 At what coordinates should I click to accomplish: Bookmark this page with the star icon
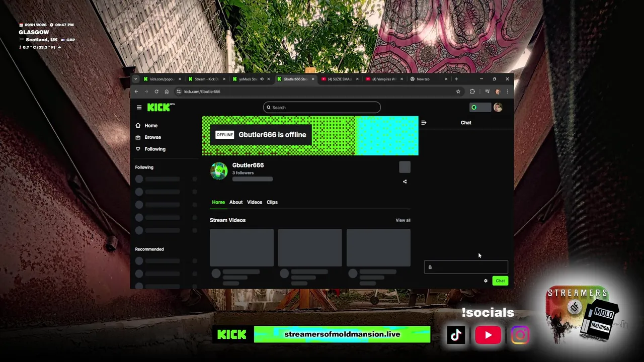[x=458, y=92]
